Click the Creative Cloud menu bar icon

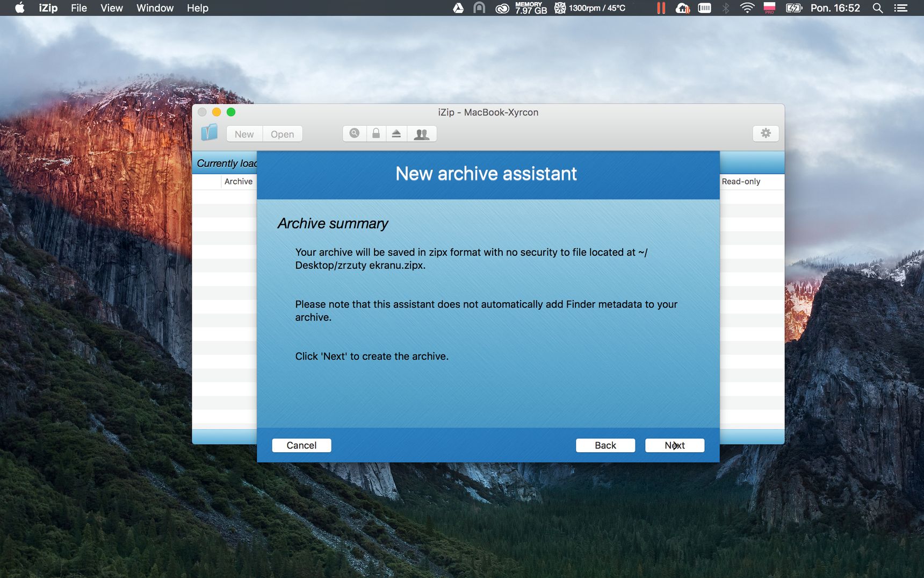(x=502, y=8)
